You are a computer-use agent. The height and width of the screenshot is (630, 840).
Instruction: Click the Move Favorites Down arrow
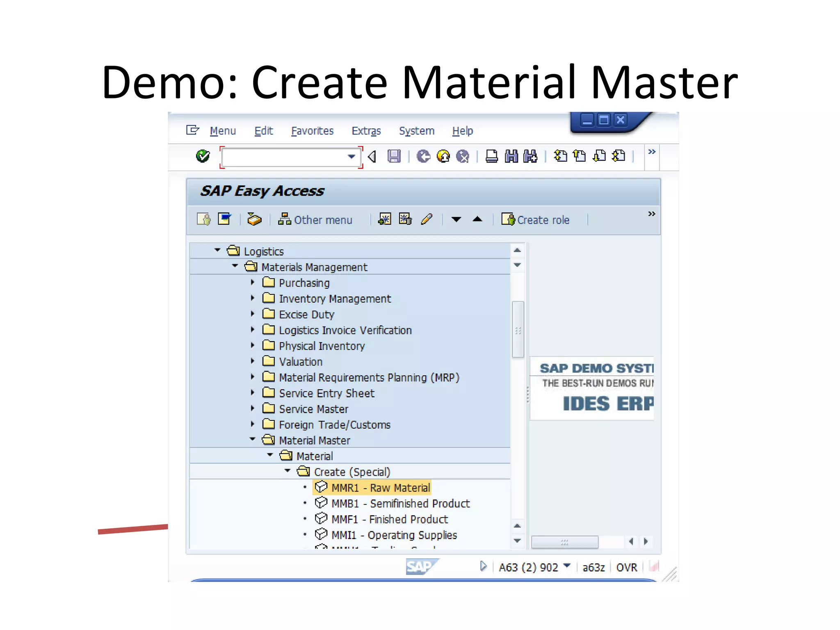(456, 219)
